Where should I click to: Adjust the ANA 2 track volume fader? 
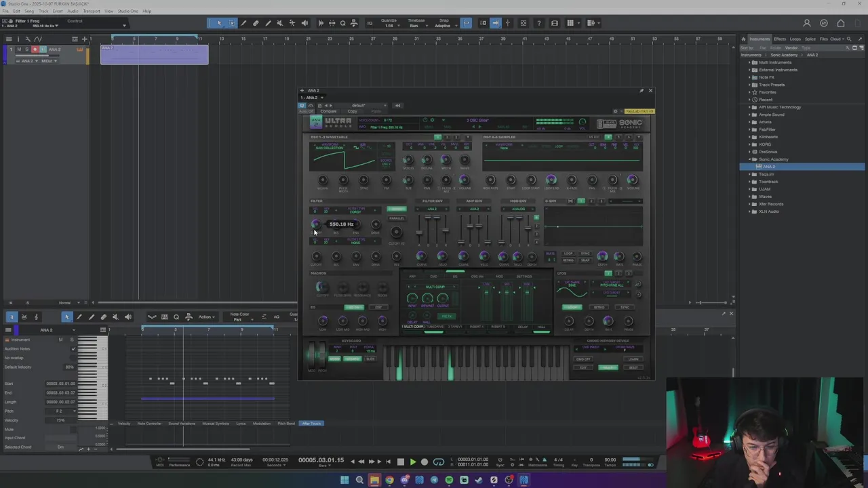click(x=37, y=56)
